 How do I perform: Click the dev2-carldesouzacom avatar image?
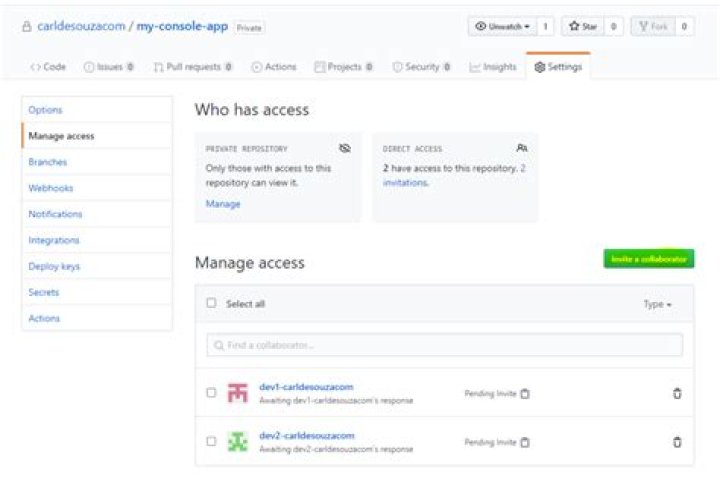[x=237, y=441]
